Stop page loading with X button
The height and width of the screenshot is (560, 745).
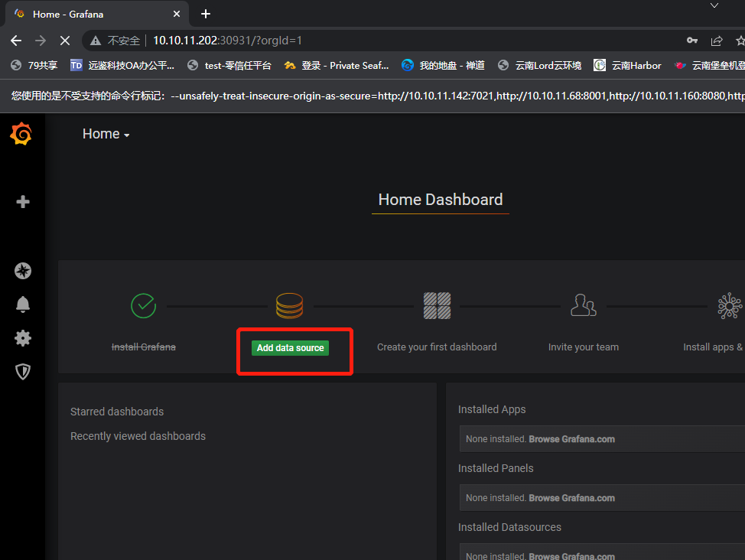(65, 41)
